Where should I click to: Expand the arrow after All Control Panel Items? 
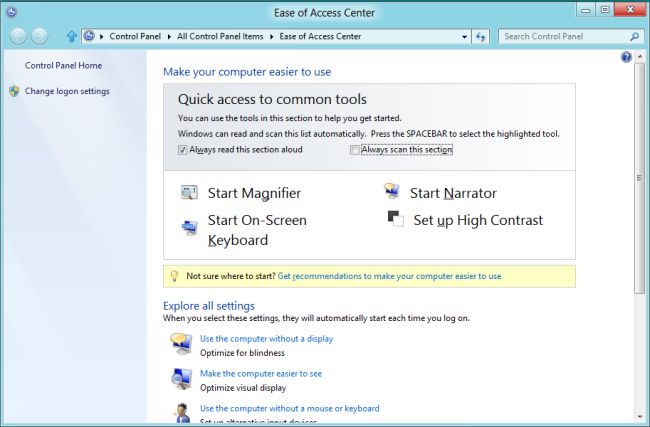(x=272, y=36)
